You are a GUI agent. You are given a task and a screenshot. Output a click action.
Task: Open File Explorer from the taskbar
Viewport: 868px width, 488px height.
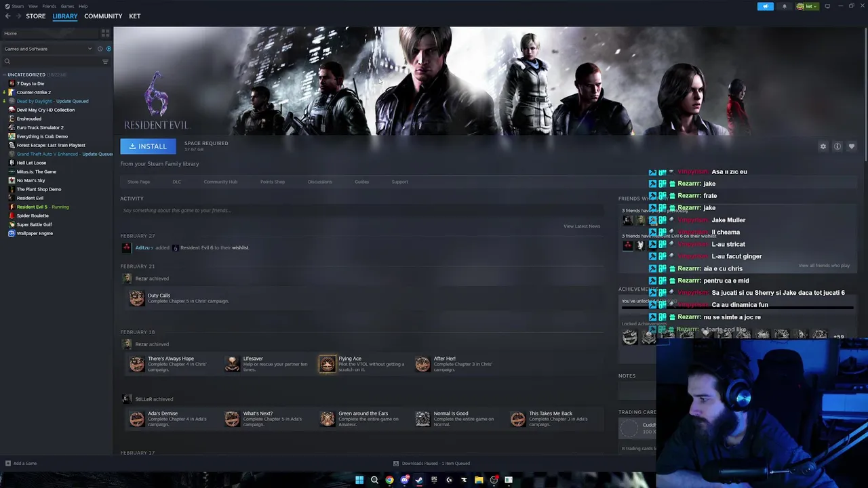click(x=479, y=480)
